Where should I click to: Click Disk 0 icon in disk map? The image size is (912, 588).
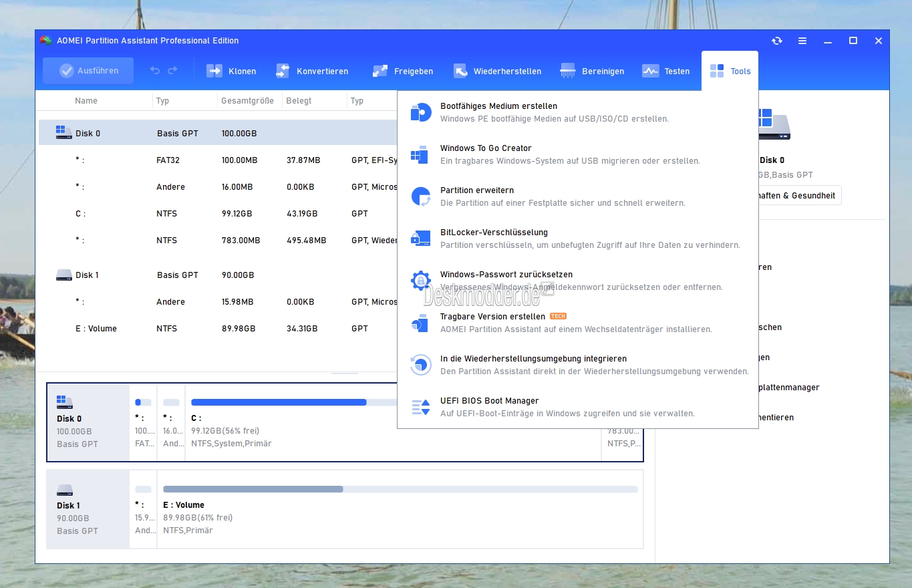click(65, 402)
